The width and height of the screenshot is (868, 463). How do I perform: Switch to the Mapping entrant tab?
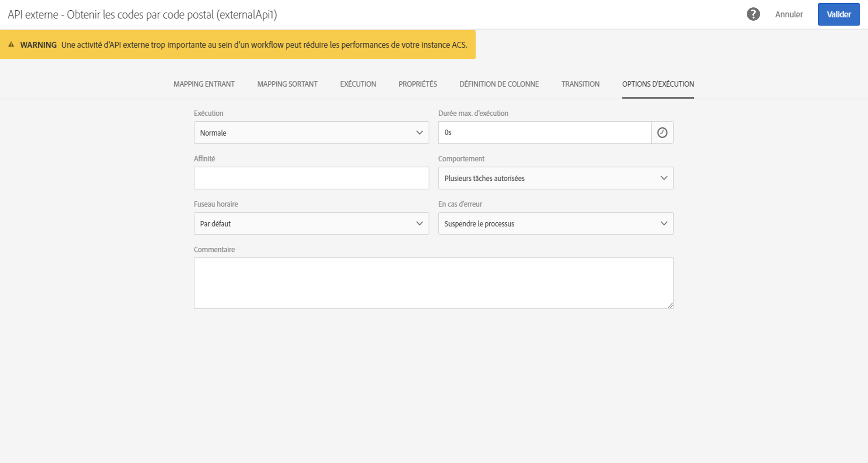click(x=204, y=84)
